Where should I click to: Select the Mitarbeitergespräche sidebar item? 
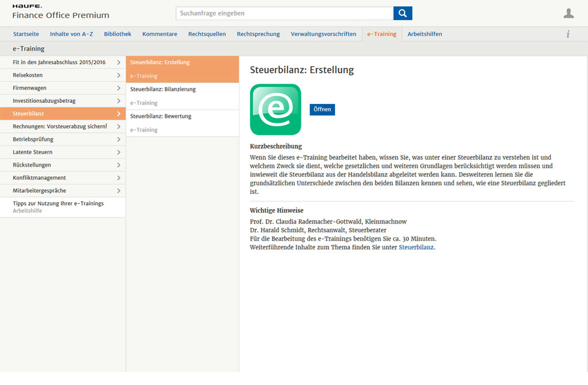[63, 191]
